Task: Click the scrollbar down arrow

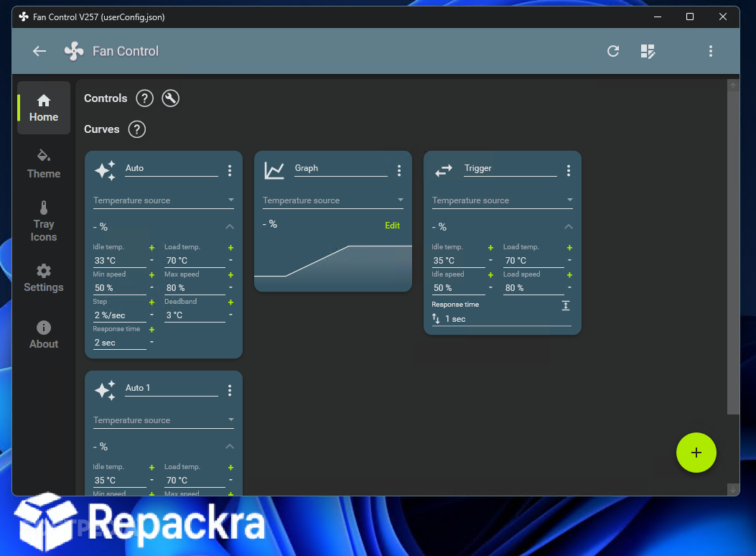Action: click(x=733, y=489)
